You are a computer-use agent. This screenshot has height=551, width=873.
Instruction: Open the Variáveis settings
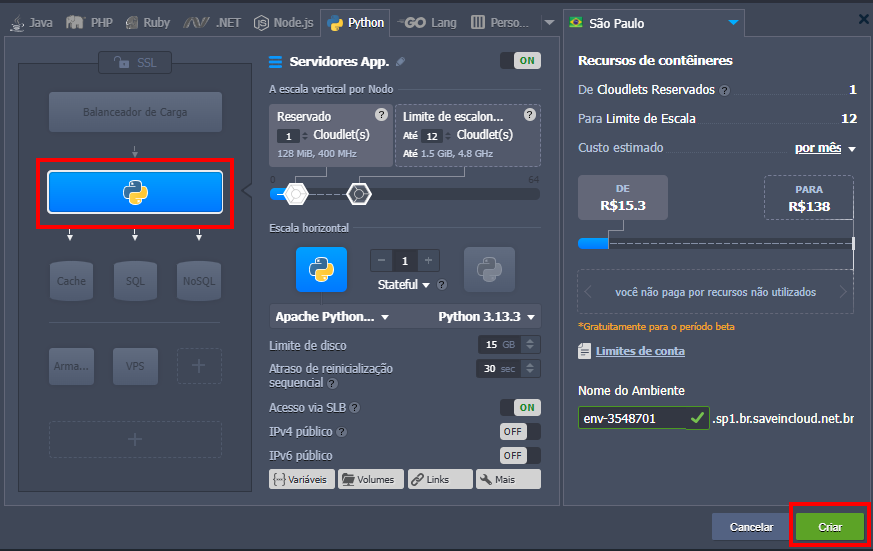(302, 479)
